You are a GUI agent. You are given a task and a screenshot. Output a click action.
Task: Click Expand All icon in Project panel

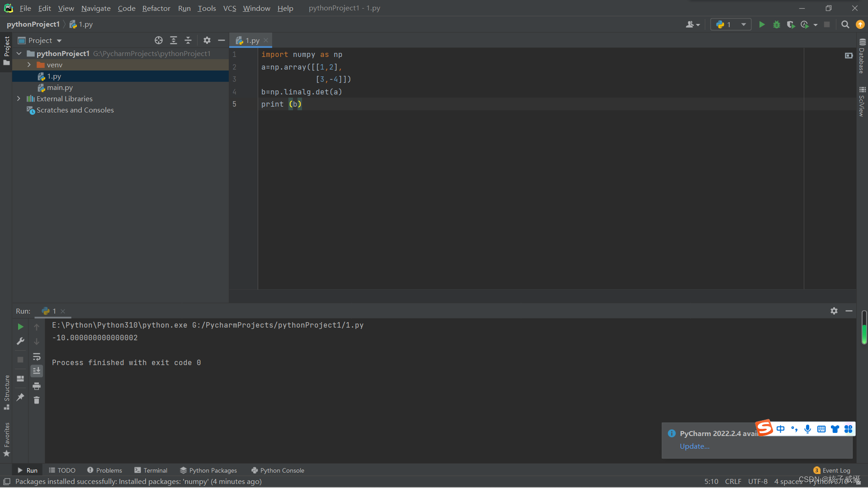pyautogui.click(x=173, y=40)
